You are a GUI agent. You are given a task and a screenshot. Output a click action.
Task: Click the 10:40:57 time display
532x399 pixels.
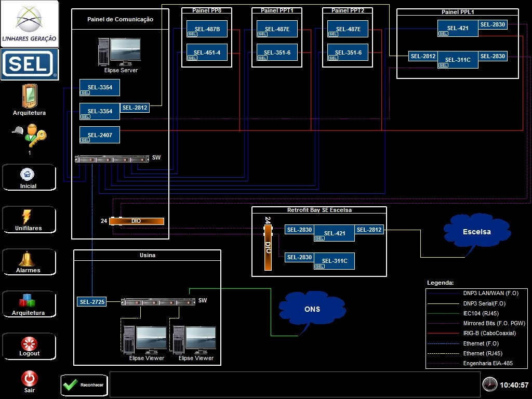click(x=514, y=385)
